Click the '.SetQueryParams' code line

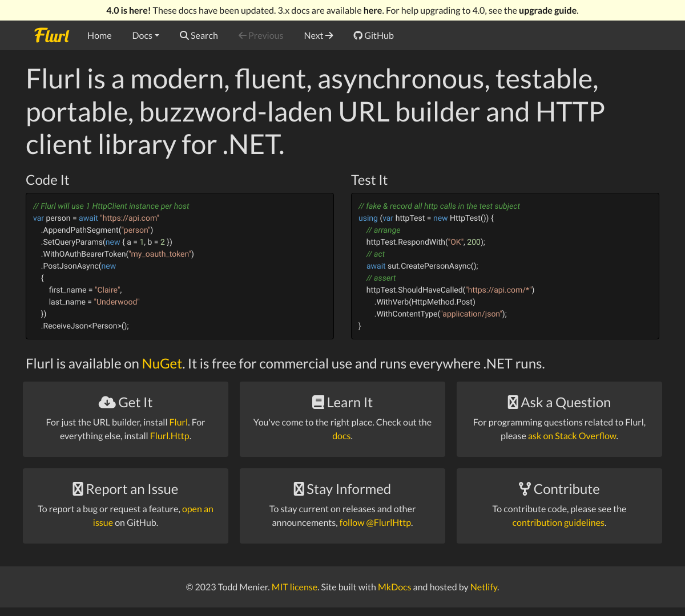107,242
